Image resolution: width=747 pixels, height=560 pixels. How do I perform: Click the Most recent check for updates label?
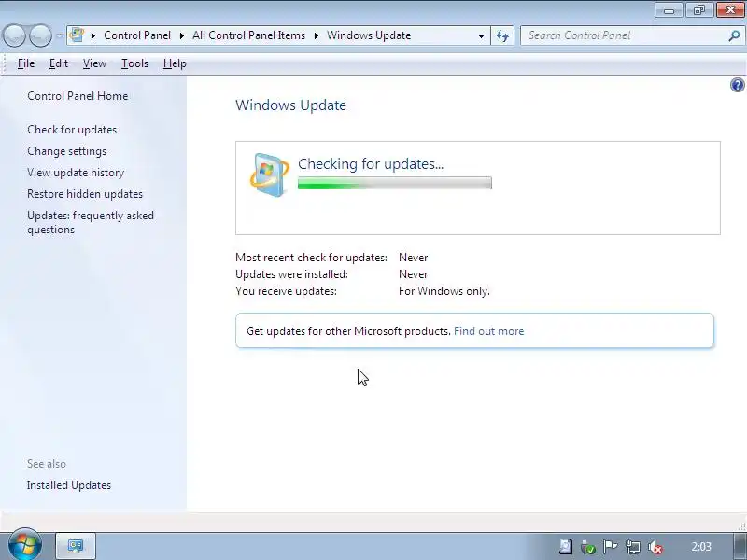(x=312, y=258)
